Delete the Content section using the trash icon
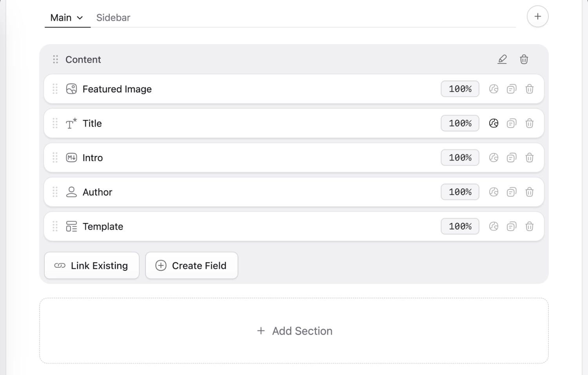The image size is (588, 375). click(x=524, y=59)
